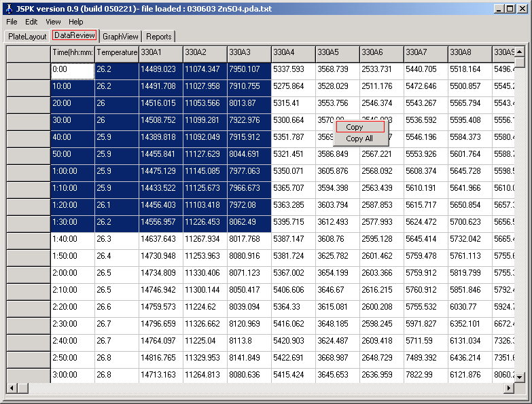
Task: Open the Edit menu
Action: (31, 22)
